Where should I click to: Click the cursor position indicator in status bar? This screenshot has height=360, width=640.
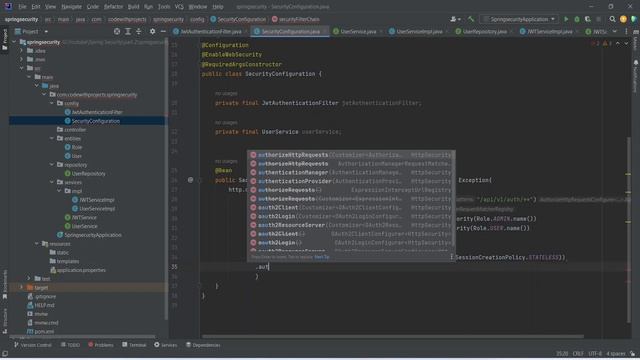[x=562, y=353]
